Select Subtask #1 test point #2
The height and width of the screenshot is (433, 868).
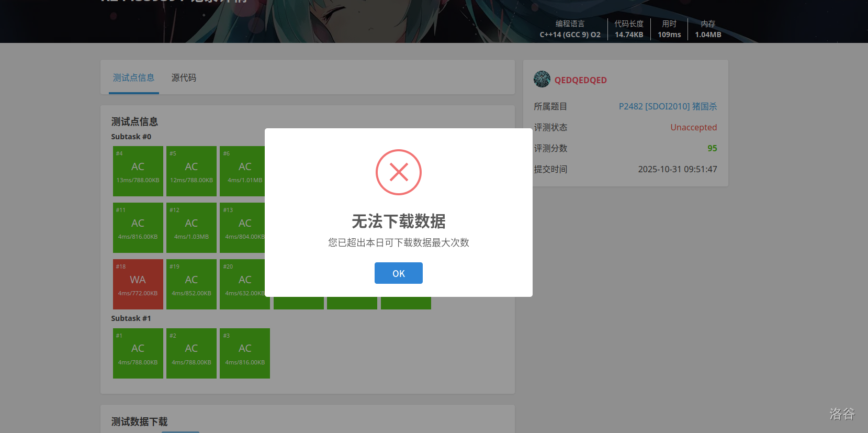191,353
